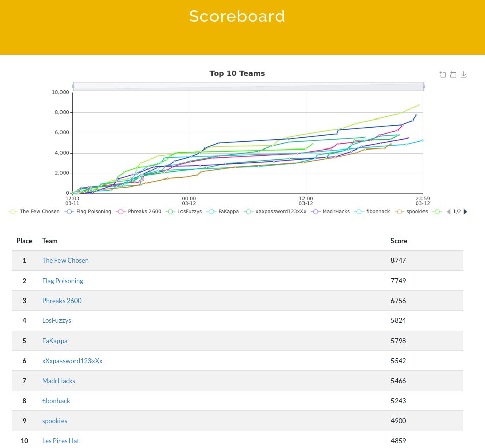Open Flag Poisoning team page
This screenshot has height=448, width=485.
click(63, 281)
